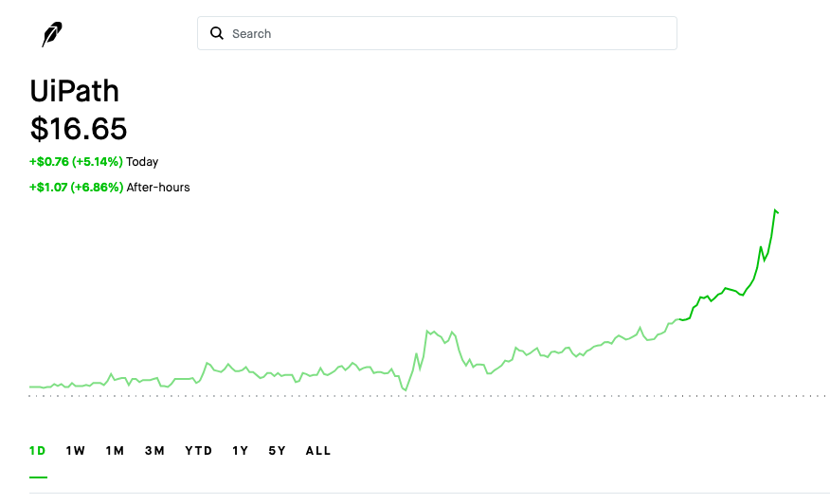This screenshot has width=830, height=504.
Task: Click the Robinhood feather logo
Action: [51, 35]
